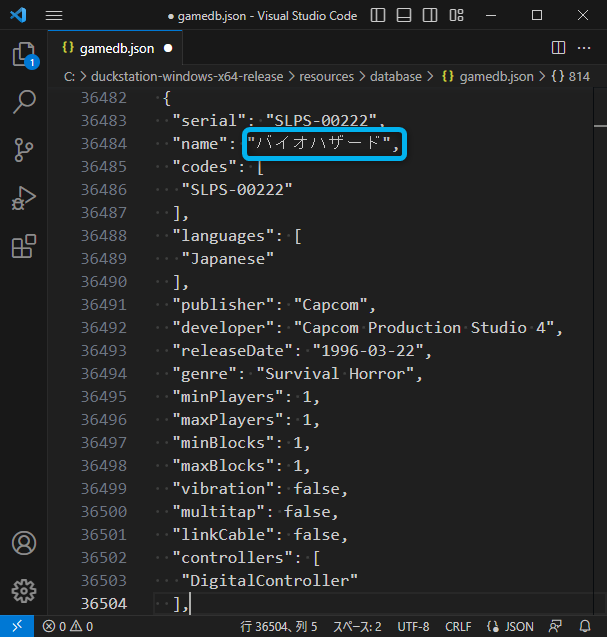Viewport: 607px width, 637px height.
Task: Click the line 36504 column 5 indicator
Action: click(x=279, y=626)
